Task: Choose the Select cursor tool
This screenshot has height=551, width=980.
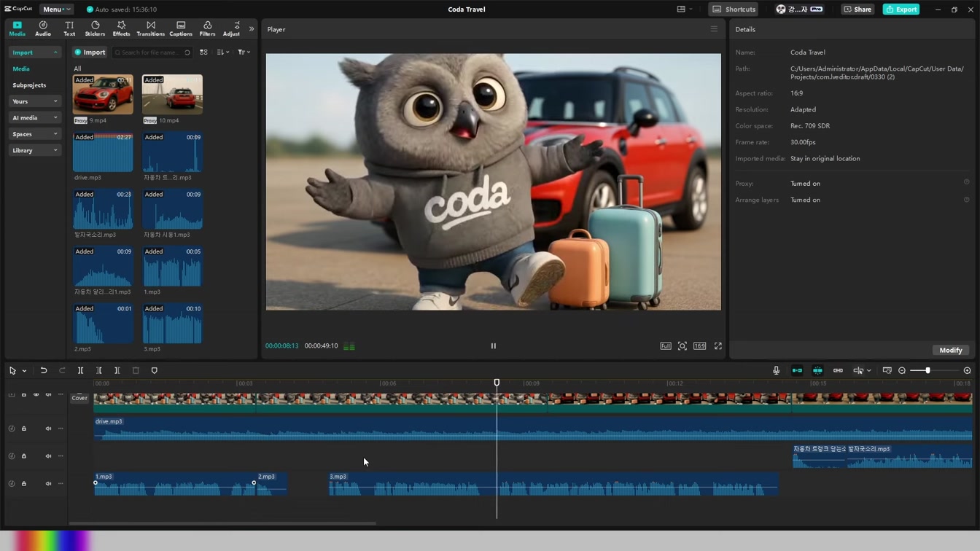Action: (12, 370)
